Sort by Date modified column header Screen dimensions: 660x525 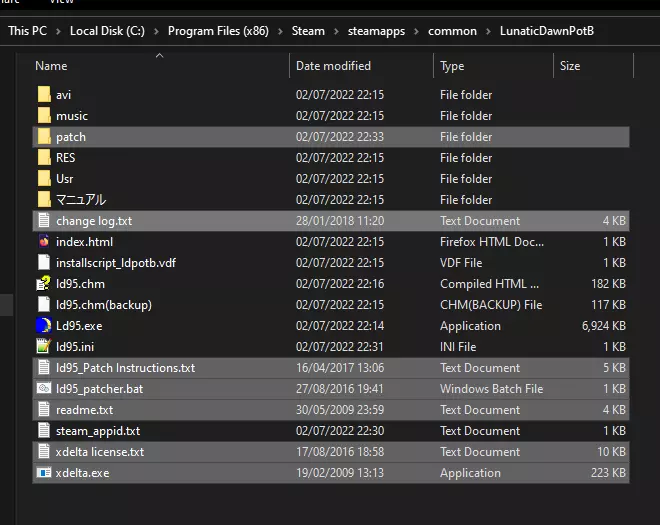[x=333, y=66]
